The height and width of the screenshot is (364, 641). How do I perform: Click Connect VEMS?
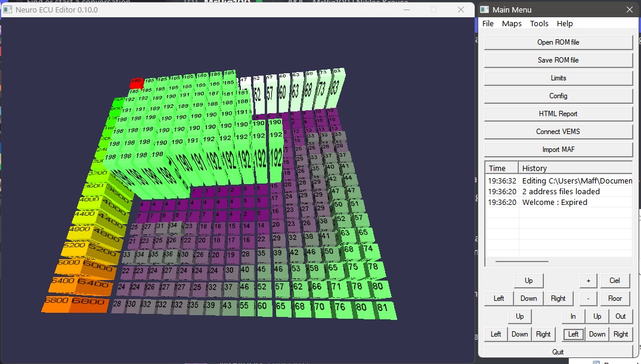coord(559,132)
